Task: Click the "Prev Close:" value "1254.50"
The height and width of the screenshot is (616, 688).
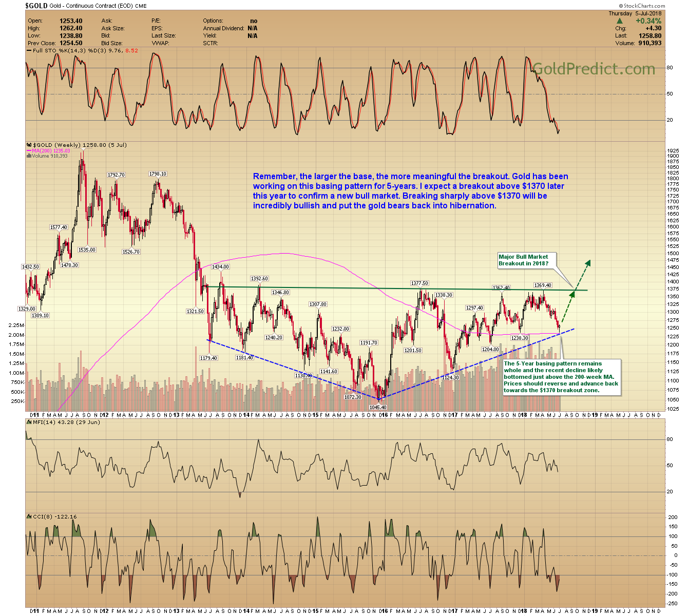Action: [71, 43]
